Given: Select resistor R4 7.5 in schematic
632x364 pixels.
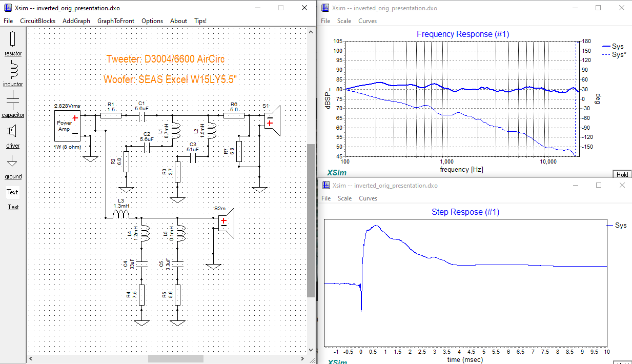Looking at the screenshot, I should (141, 295).
